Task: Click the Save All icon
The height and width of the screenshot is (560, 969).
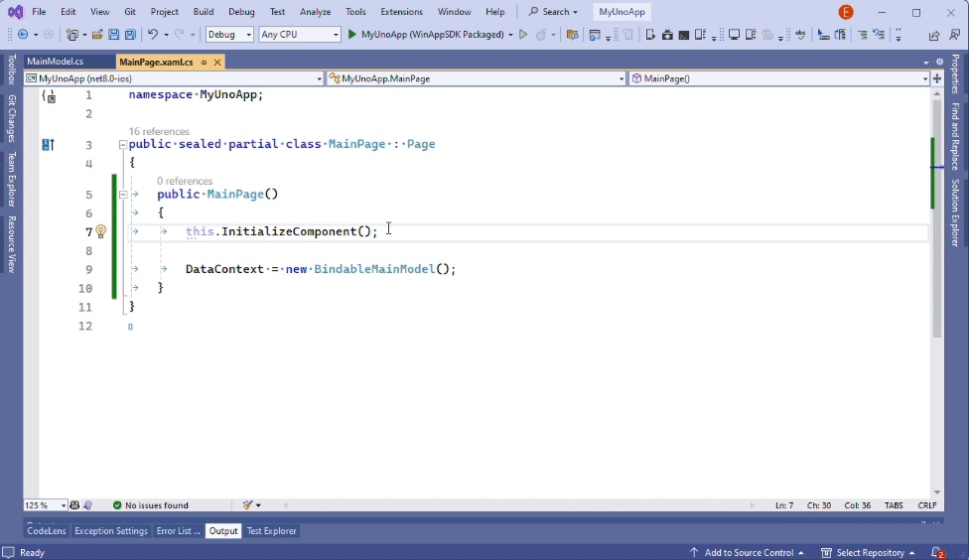Action: [130, 35]
